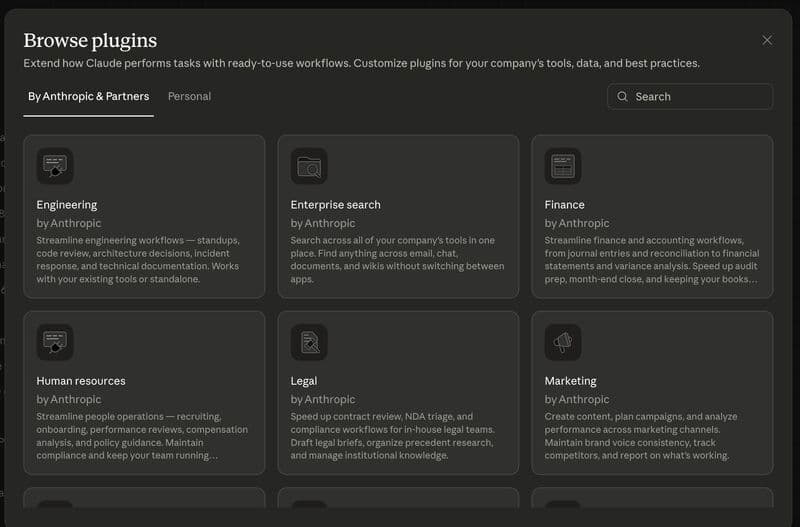Open the Engineering plugin title
This screenshot has height=527, width=800.
click(67, 205)
